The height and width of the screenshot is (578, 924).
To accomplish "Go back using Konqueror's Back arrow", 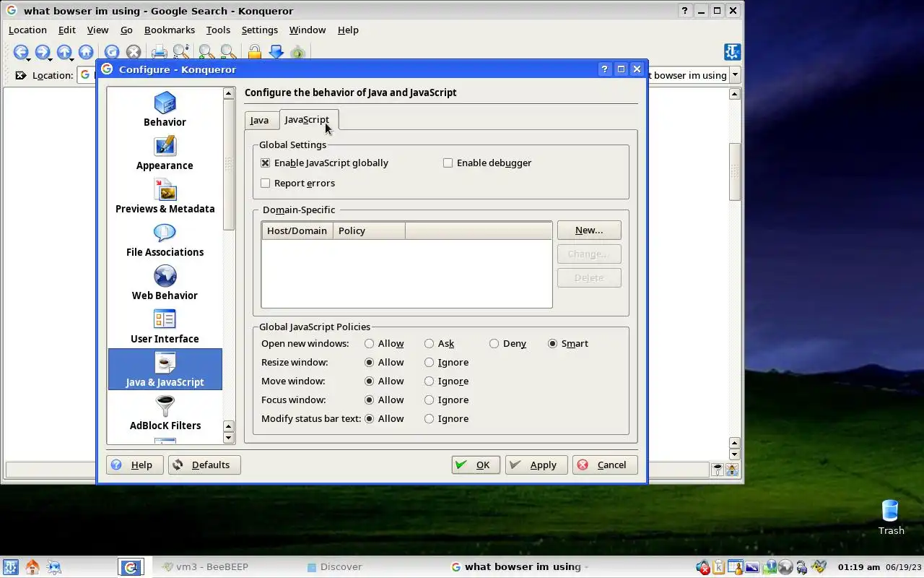I will tap(21, 52).
